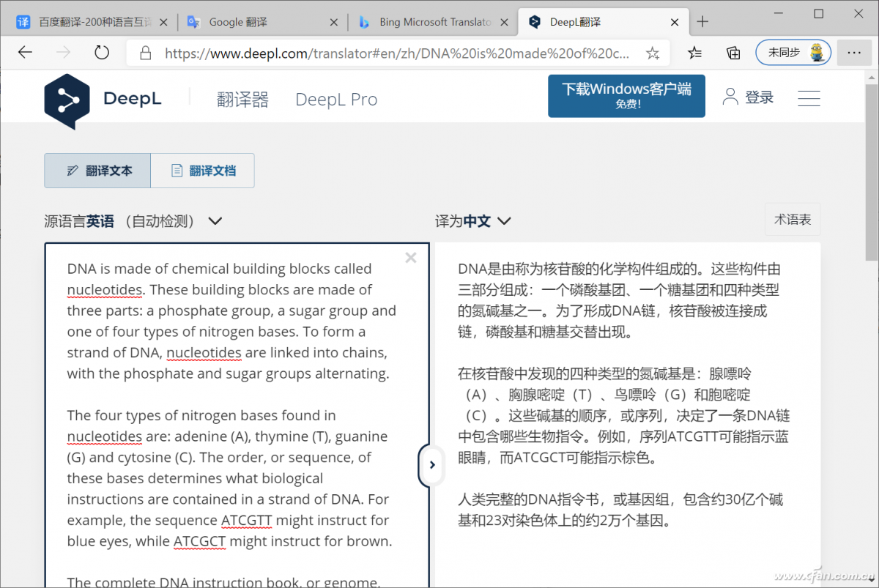Open the DeepL Pro link
This screenshot has height=588, width=879.
(x=336, y=100)
